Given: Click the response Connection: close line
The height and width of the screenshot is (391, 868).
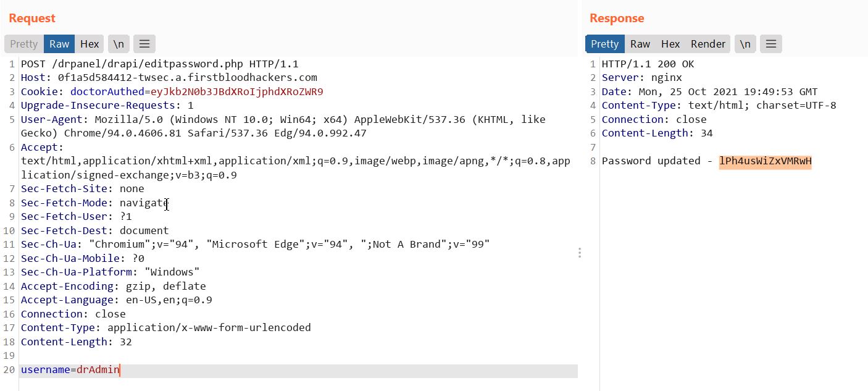Looking at the screenshot, I should click(654, 119).
